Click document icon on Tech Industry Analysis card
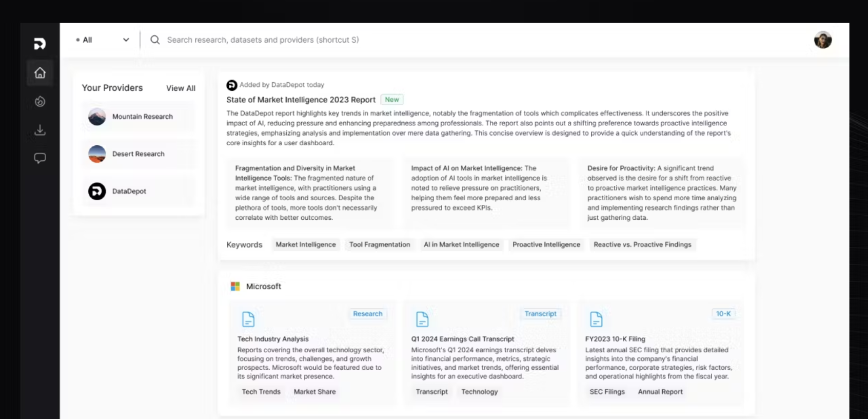 pyautogui.click(x=248, y=319)
